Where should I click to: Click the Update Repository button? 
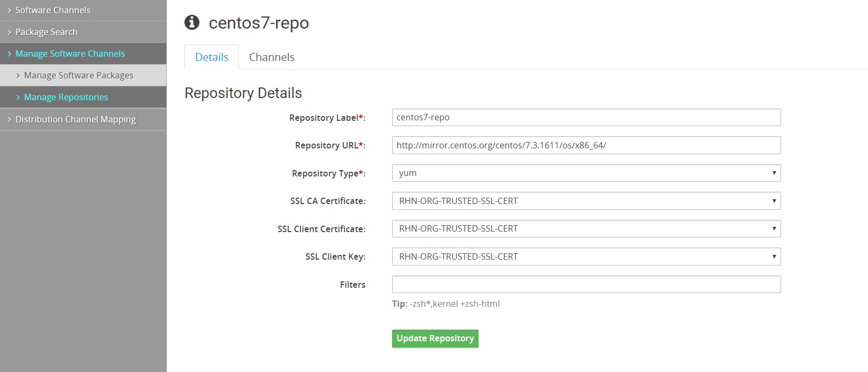tap(435, 339)
